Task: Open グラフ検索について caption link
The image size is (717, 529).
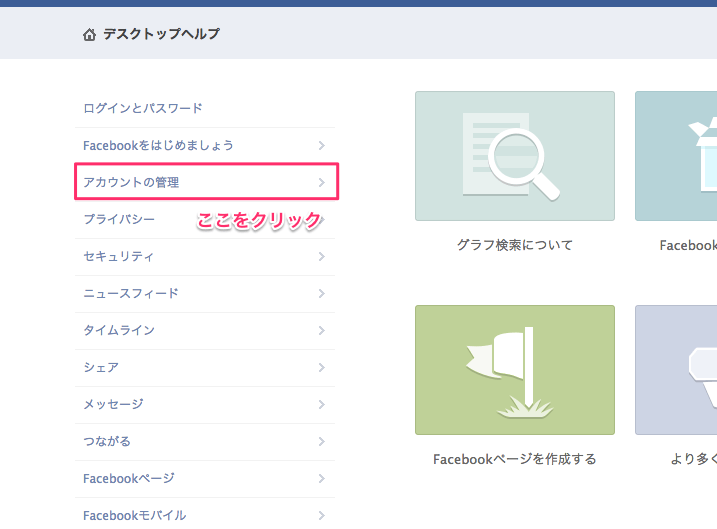Action: [x=515, y=246]
